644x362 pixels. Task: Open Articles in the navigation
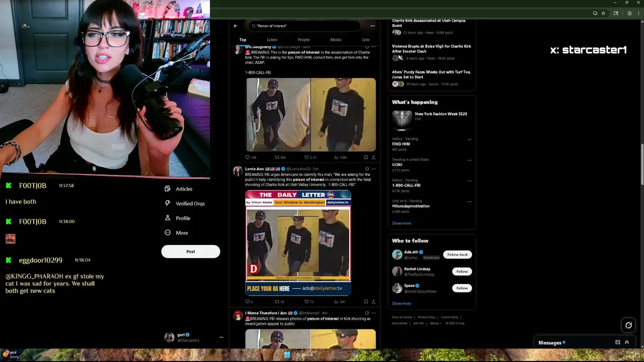click(x=179, y=189)
